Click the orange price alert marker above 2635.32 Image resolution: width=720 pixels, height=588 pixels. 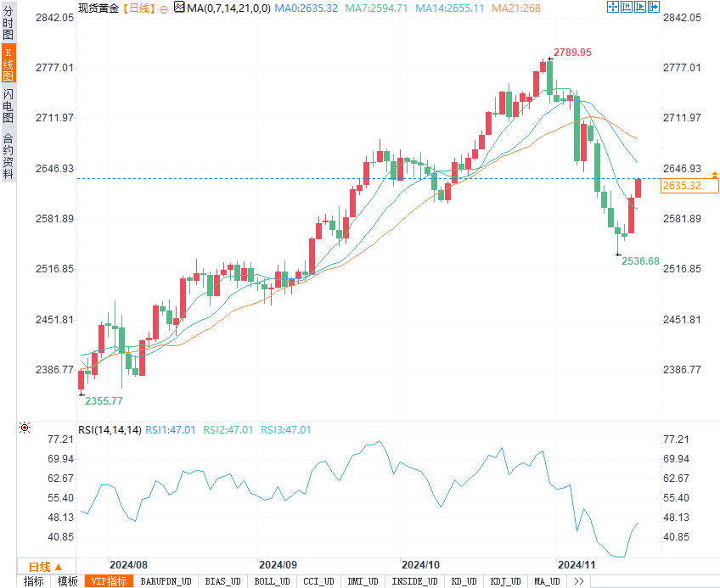tap(714, 174)
